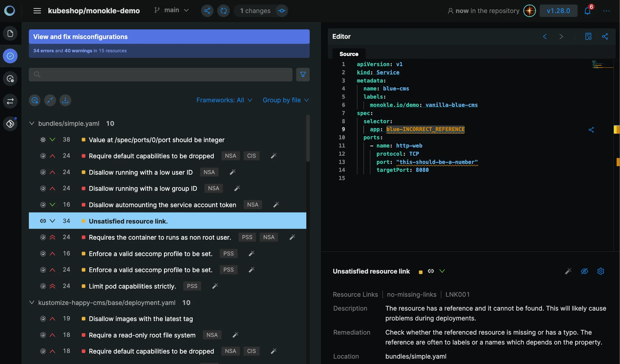
Task: Open the settings gear next to the rule details
Action: pyautogui.click(x=601, y=271)
